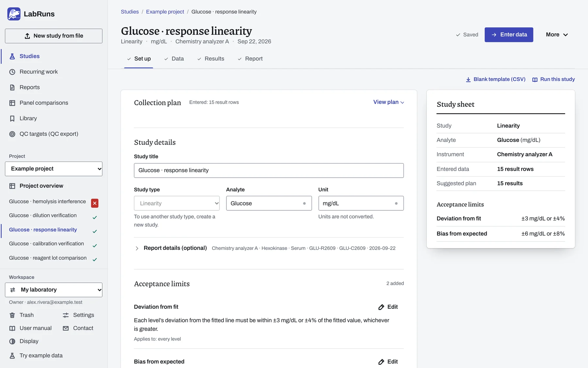The image size is (588, 368).
Task: Click the User manual book icon
Action: tap(12, 328)
